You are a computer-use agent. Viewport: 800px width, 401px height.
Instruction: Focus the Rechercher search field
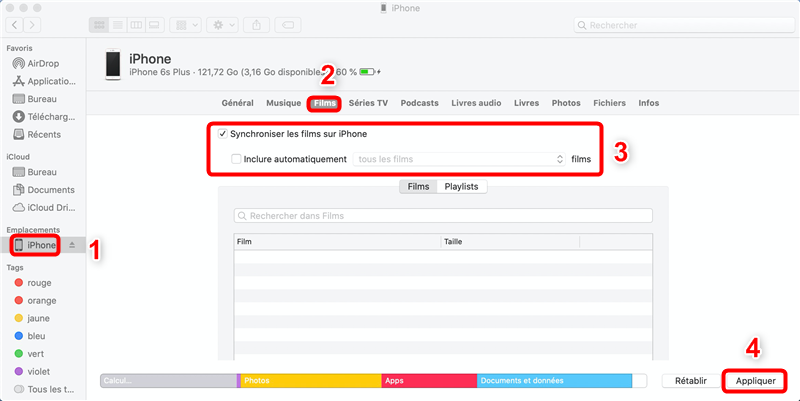click(684, 25)
